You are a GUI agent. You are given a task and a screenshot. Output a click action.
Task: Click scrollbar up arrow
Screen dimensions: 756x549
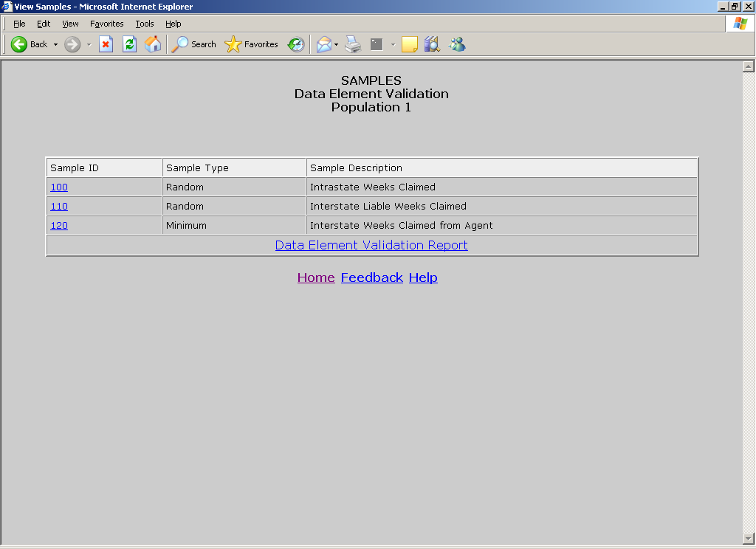(749, 66)
